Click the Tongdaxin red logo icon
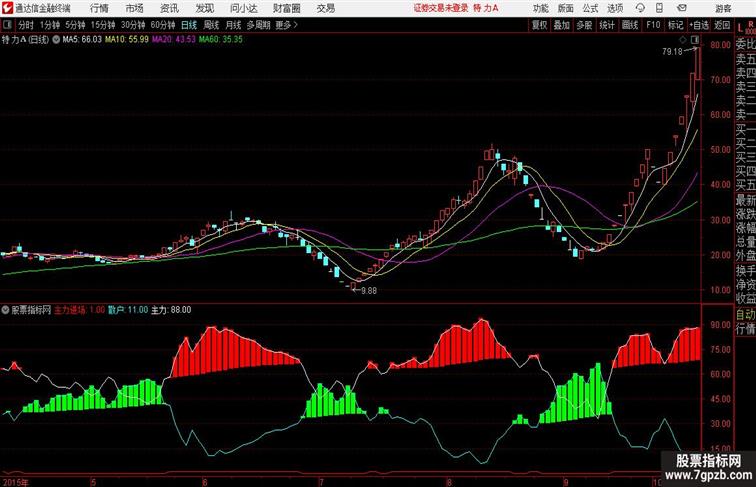 point(7,8)
